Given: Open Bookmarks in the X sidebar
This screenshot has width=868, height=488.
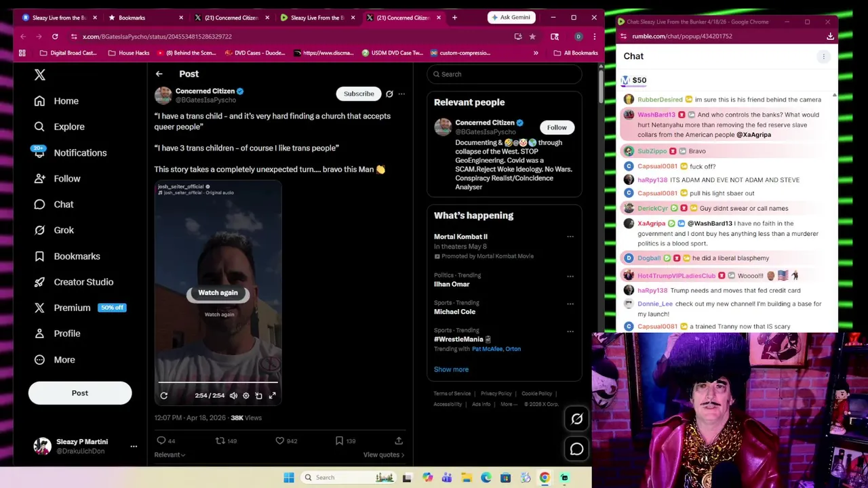Looking at the screenshot, I should point(67,256).
